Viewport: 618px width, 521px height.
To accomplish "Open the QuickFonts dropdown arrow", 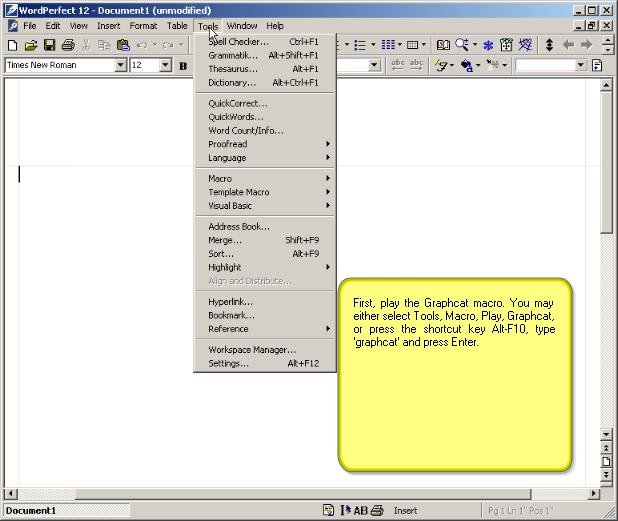I will click(452, 65).
